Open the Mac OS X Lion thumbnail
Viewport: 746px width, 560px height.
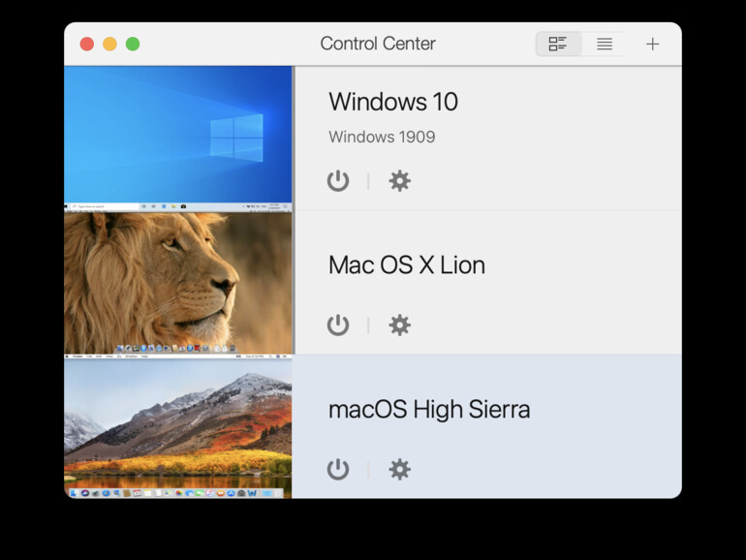(x=178, y=283)
